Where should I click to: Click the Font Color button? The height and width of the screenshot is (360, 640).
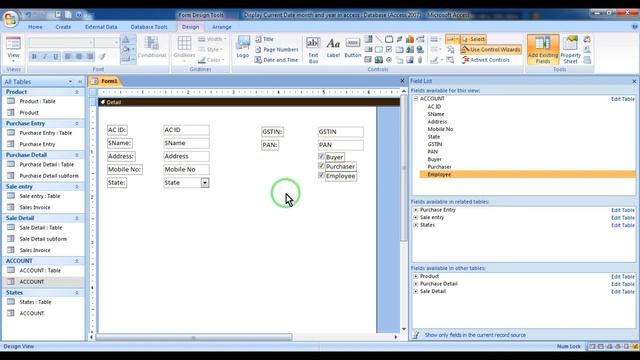[x=126, y=39]
